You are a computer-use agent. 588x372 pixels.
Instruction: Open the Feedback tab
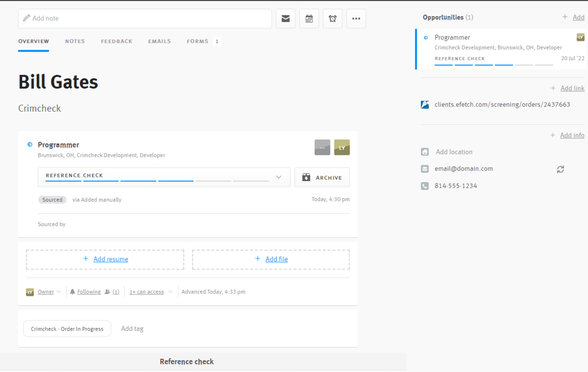tap(116, 41)
